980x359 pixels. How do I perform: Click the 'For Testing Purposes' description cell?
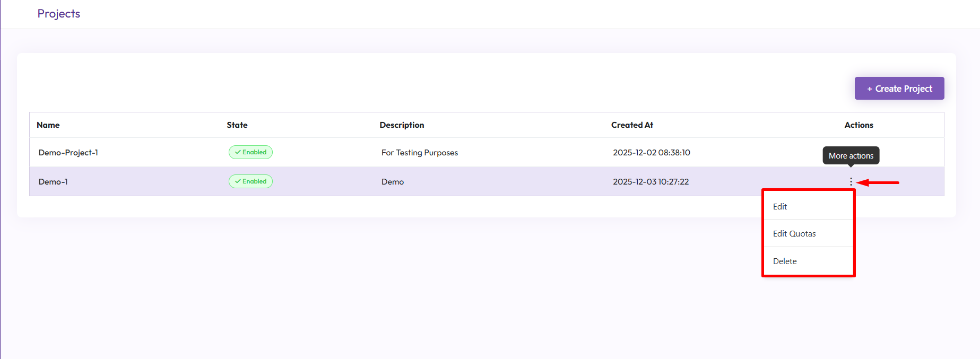419,153
